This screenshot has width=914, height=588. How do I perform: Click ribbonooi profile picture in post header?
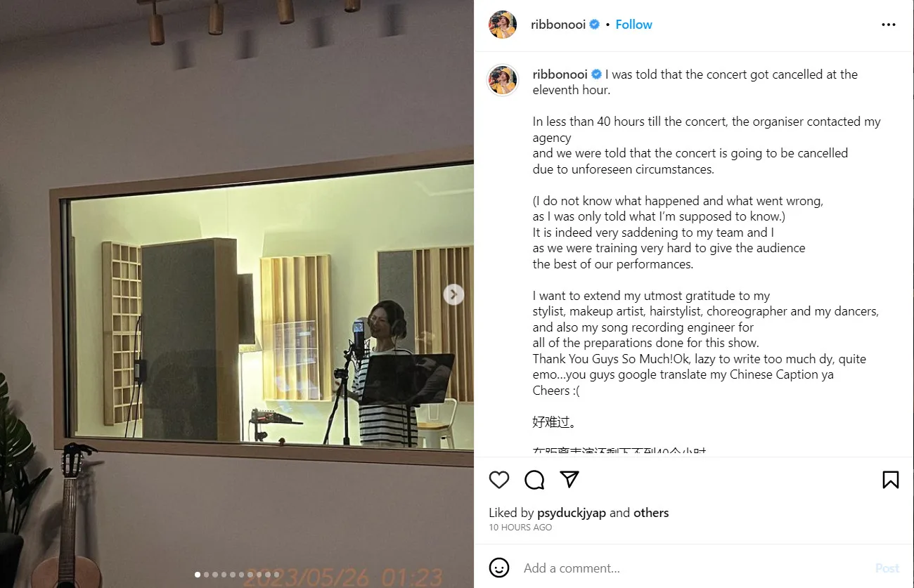(x=503, y=25)
